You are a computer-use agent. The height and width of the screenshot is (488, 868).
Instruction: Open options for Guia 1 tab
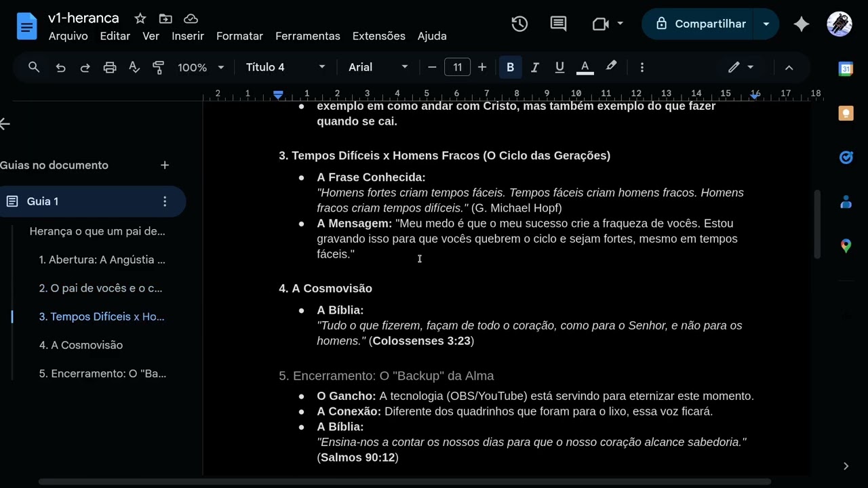pyautogui.click(x=164, y=201)
